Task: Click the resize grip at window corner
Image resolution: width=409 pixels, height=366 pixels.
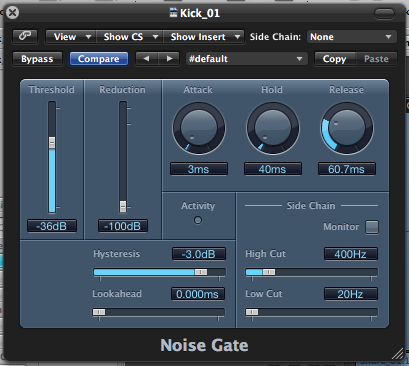Action: [397, 354]
